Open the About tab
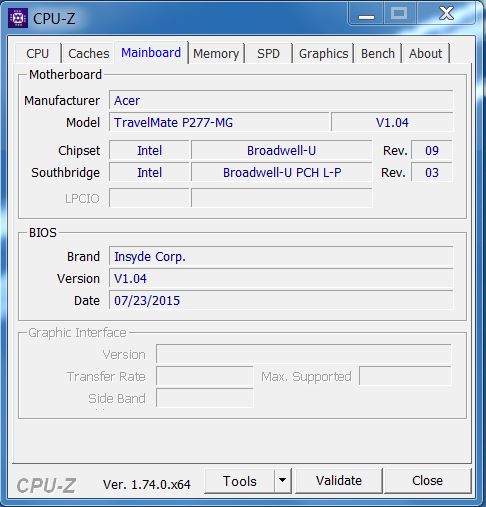Image resolution: width=486 pixels, height=507 pixels. click(426, 53)
